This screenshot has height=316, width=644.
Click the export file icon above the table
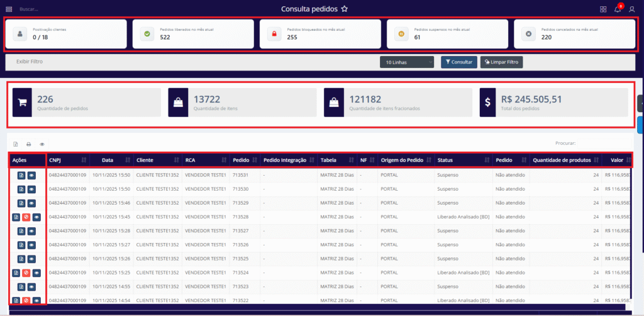(x=16, y=144)
